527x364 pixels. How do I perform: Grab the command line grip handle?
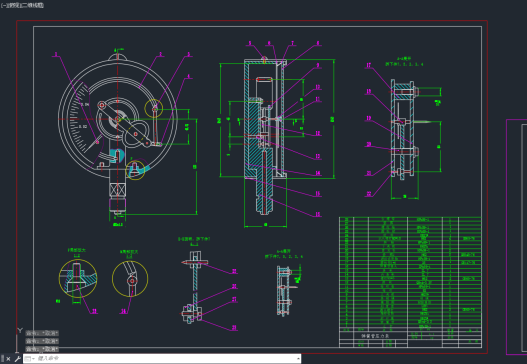pos(2,359)
